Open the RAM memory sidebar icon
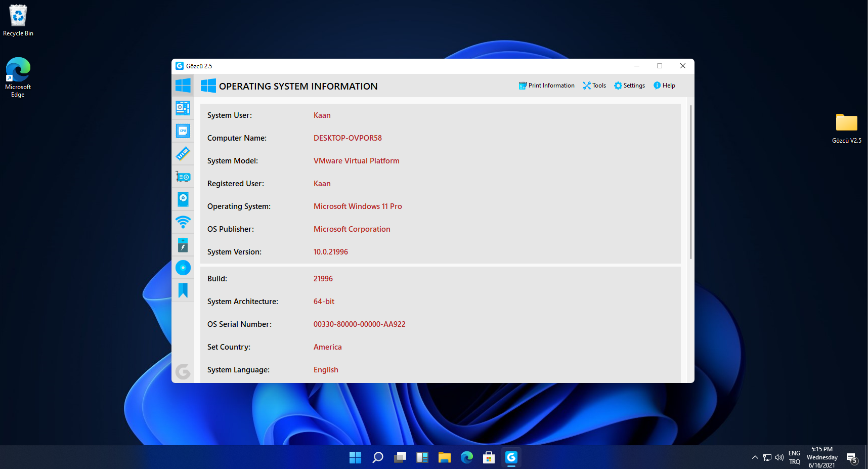868x469 pixels. (x=183, y=153)
